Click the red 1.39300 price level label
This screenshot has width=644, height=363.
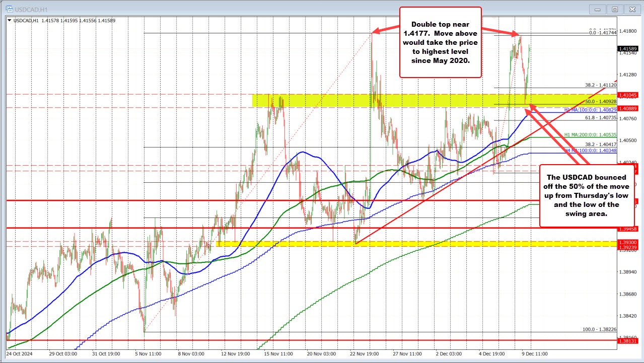click(x=628, y=242)
